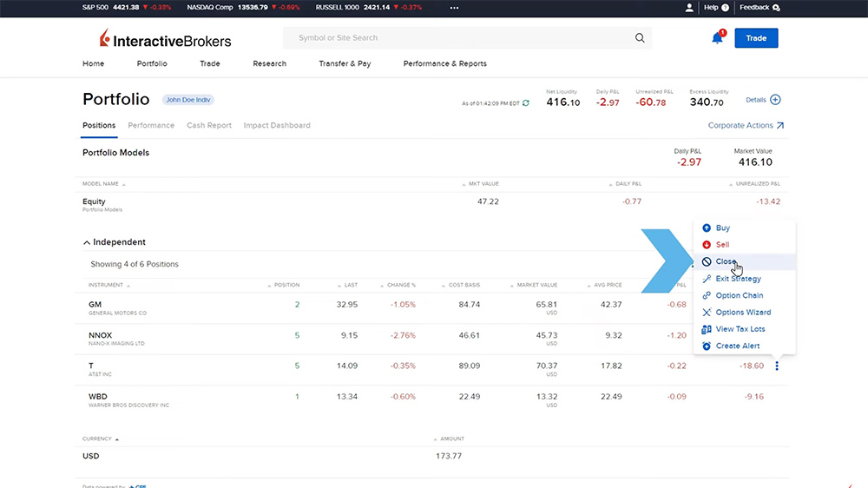The width and height of the screenshot is (868, 488).
Task: Select Exit Strategy from context menu
Action: (738, 279)
